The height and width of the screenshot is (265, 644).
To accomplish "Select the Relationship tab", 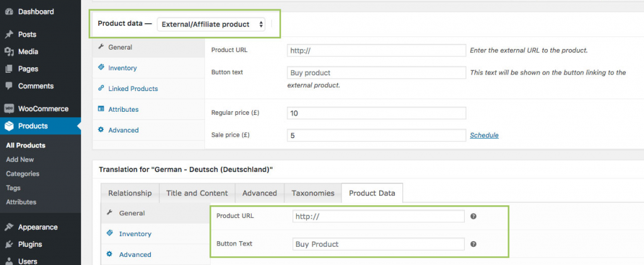I will click(130, 193).
